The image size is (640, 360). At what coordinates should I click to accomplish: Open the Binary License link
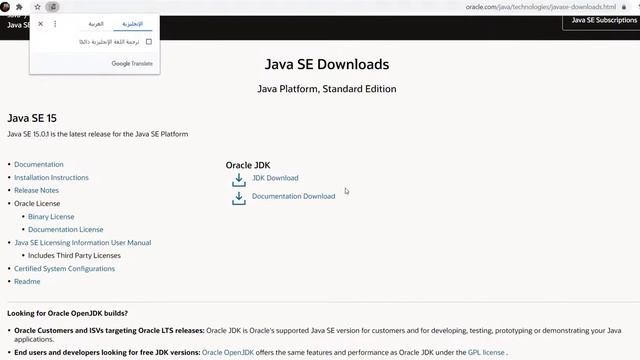click(51, 217)
